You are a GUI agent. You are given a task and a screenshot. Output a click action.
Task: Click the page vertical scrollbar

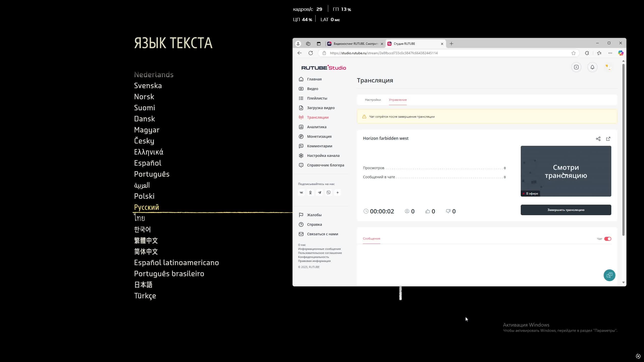(623, 151)
